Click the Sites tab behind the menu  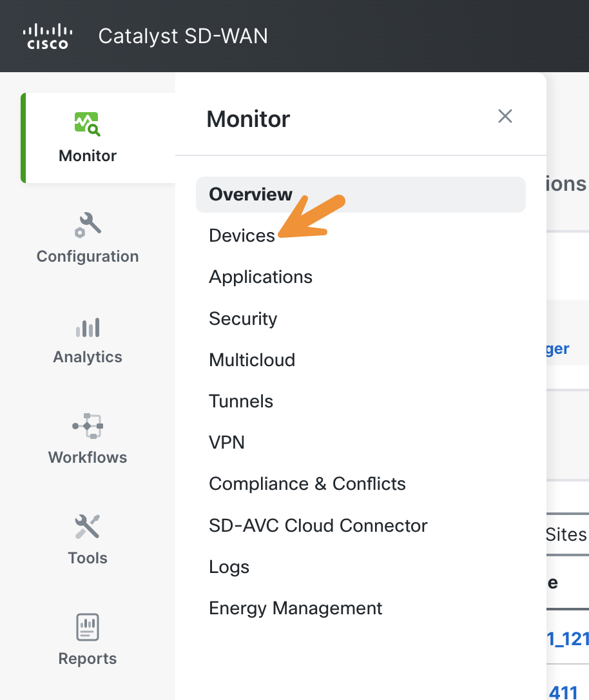[x=566, y=534]
